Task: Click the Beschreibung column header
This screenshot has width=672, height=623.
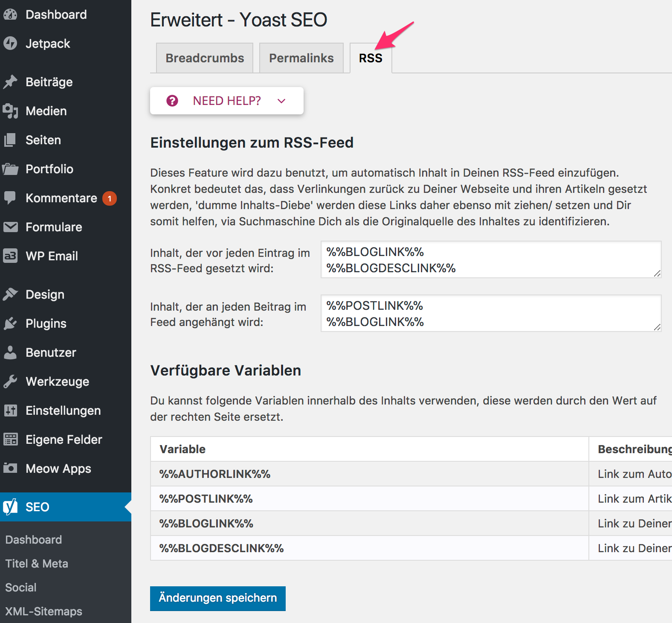Action: pyautogui.click(x=631, y=449)
